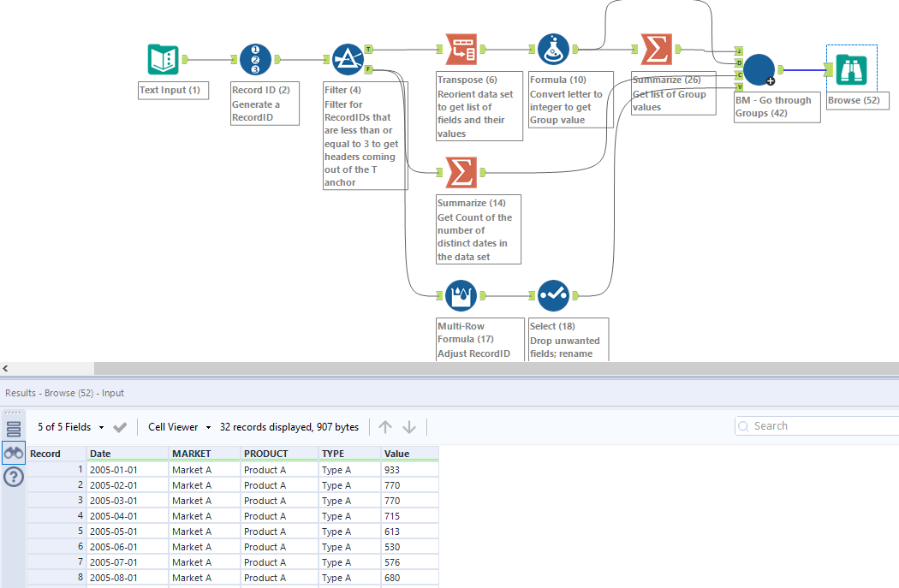Click the Summarize (26) tool icon

[x=655, y=49]
